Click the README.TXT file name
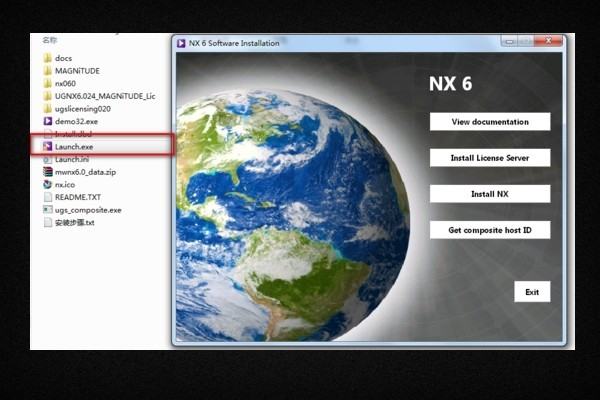This screenshot has height=400, width=600. pyautogui.click(x=78, y=197)
